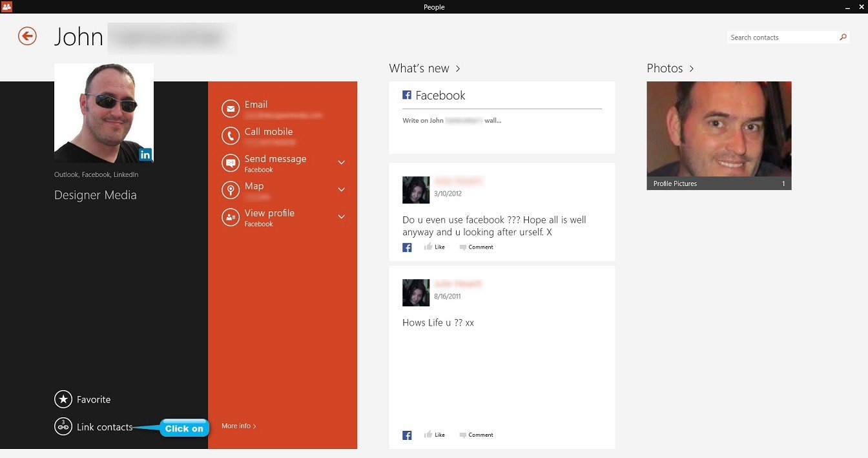This screenshot has width=868, height=458.
Task: Go back using the circled arrow
Action: pyautogui.click(x=27, y=36)
